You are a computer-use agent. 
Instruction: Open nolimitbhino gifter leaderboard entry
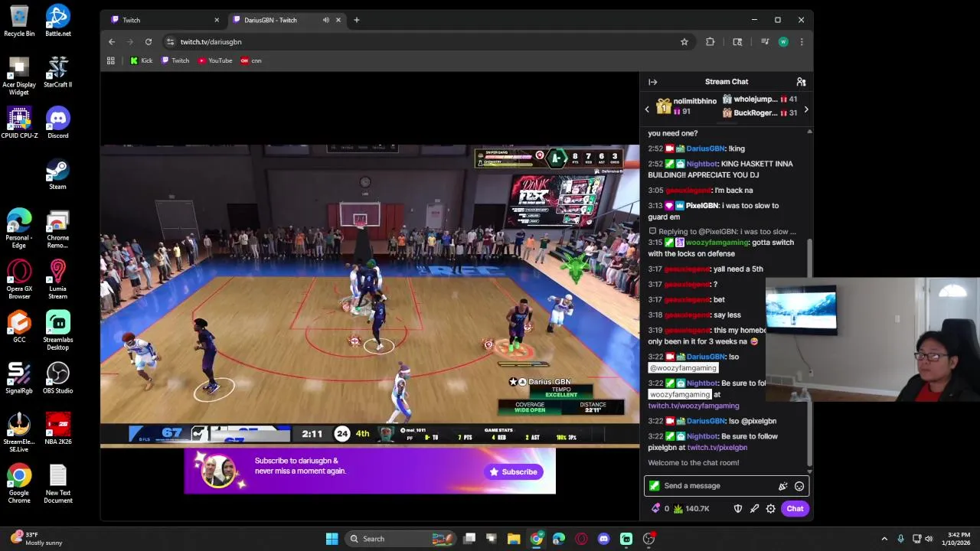pos(686,106)
